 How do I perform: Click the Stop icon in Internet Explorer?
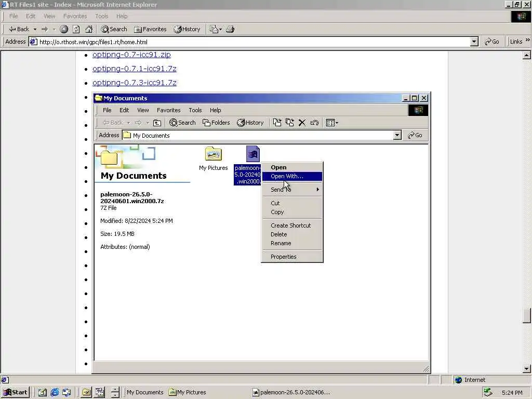[x=64, y=29]
